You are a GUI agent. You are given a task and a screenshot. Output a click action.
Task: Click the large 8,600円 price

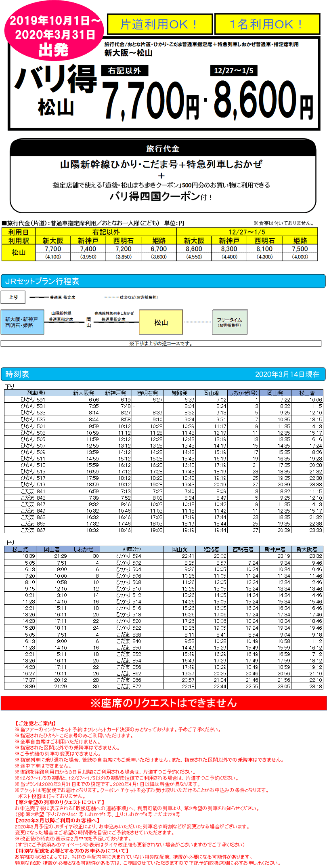tap(263, 101)
